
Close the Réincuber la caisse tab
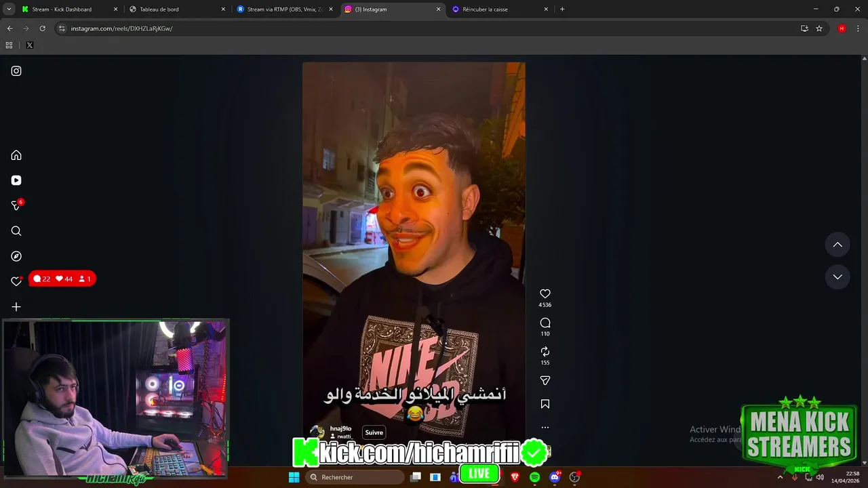coord(546,9)
